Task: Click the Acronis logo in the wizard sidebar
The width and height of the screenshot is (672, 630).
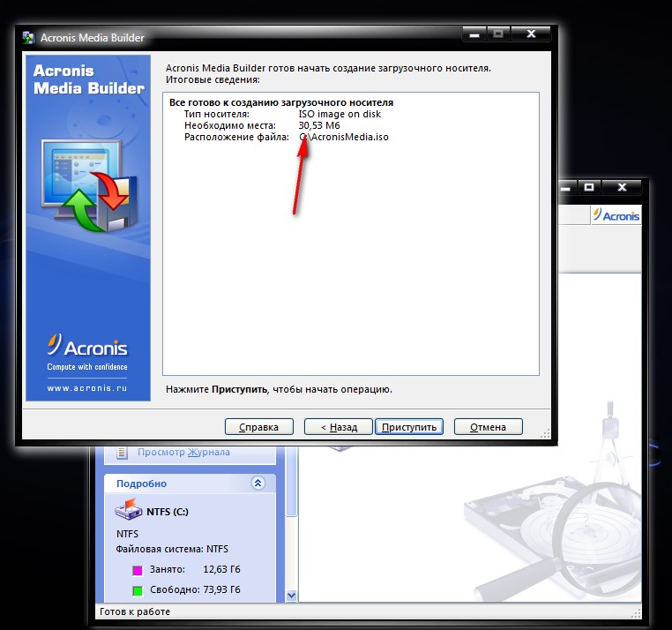Action: tap(88, 347)
